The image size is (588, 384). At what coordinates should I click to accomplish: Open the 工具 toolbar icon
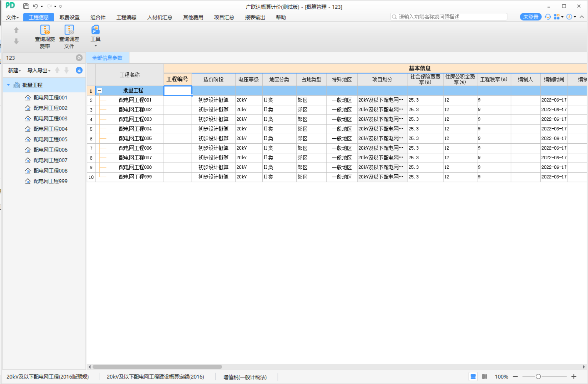point(95,30)
